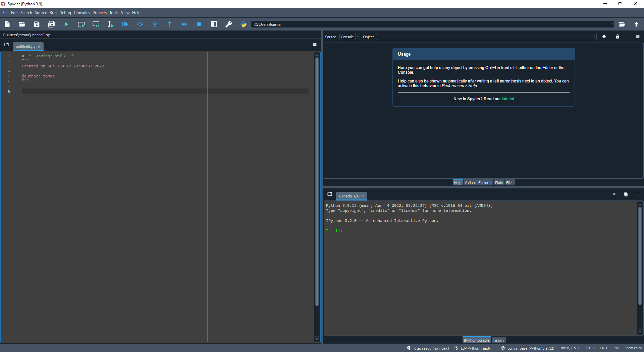Run selection or current line
This screenshot has height=352, width=644.
tap(110, 24)
